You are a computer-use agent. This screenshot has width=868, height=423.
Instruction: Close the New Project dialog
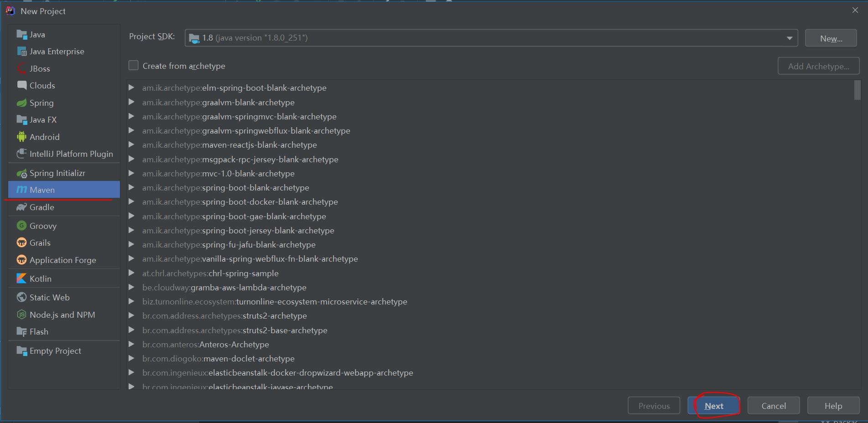pyautogui.click(x=855, y=10)
